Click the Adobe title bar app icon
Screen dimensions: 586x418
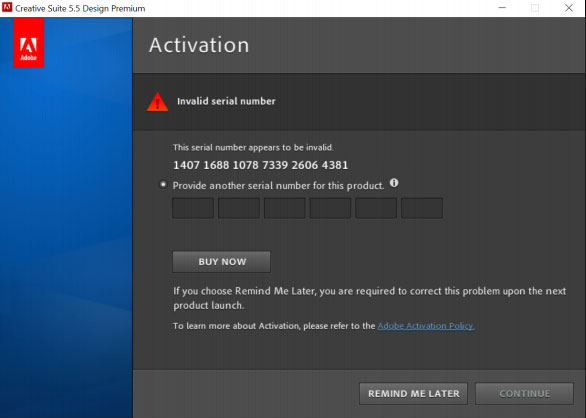click(x=7, y=7)
